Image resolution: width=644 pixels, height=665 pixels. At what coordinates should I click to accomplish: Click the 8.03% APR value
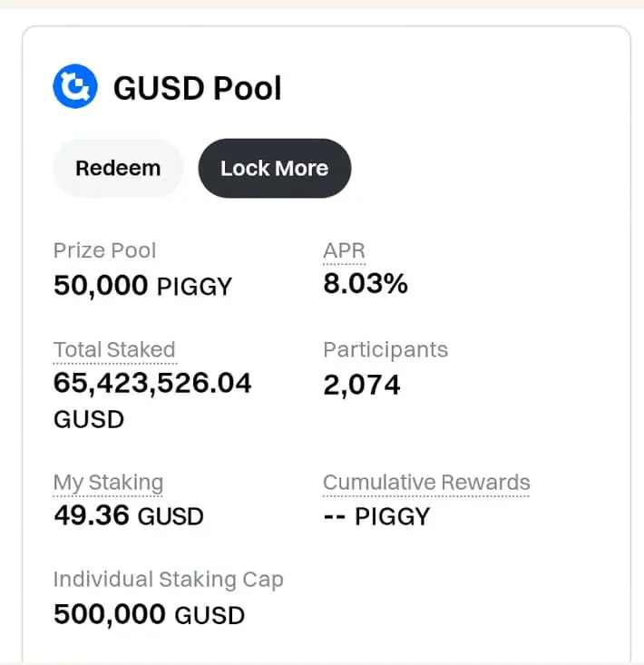(x=366, y=284)
